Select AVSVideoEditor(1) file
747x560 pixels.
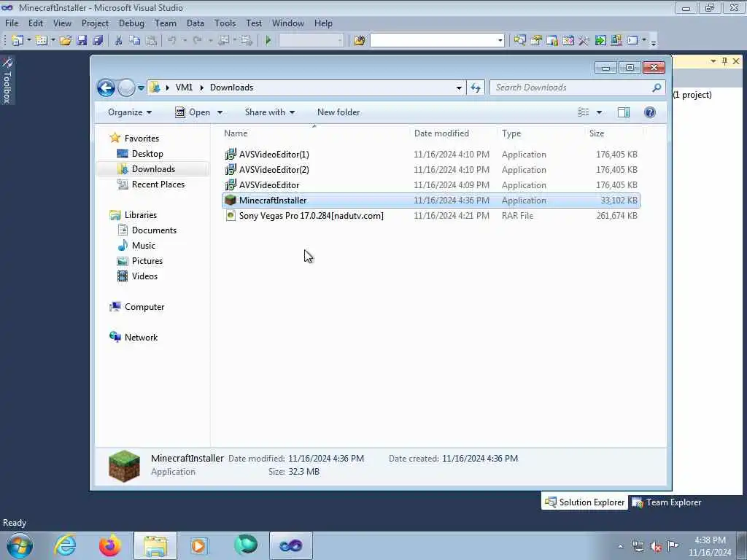430,155
